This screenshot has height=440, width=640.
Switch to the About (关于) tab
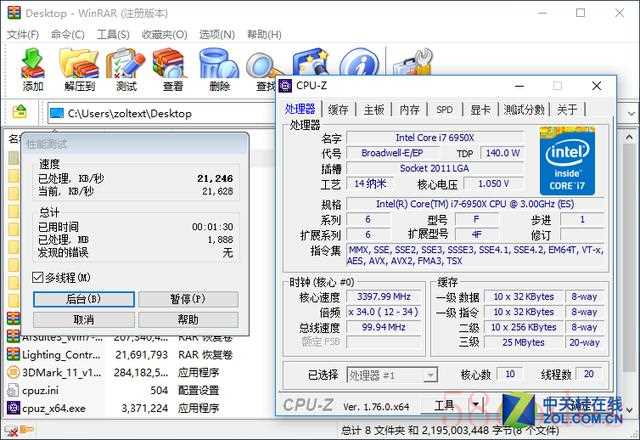click(567, 109)
